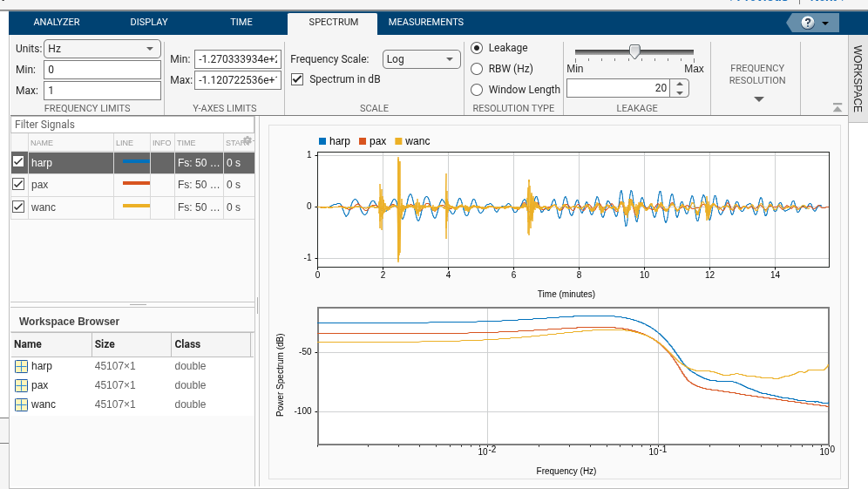Screen dimensions: 868x489
Task: Open the Workspace side panel
Action: 858,78
